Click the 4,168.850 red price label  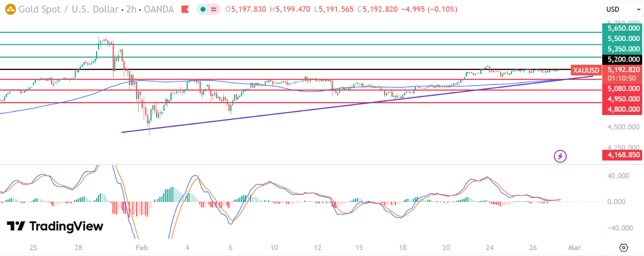pos(623,155)
